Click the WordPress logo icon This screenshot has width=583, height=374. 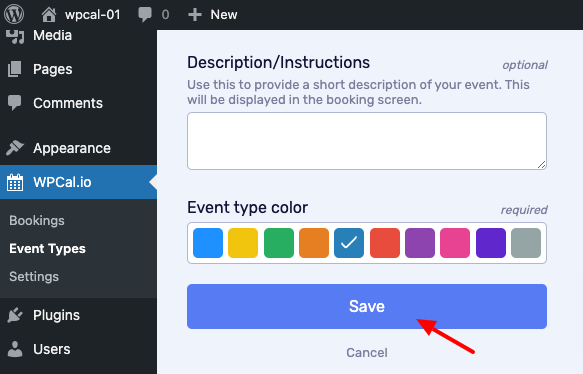(x=14, y=14)
